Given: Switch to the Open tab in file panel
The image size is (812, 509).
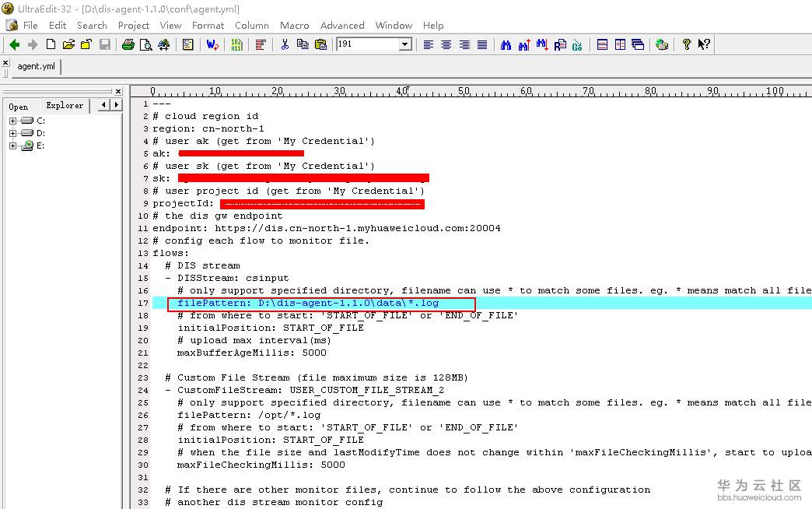Looking at the screenshot, I should tap(18, 107).
